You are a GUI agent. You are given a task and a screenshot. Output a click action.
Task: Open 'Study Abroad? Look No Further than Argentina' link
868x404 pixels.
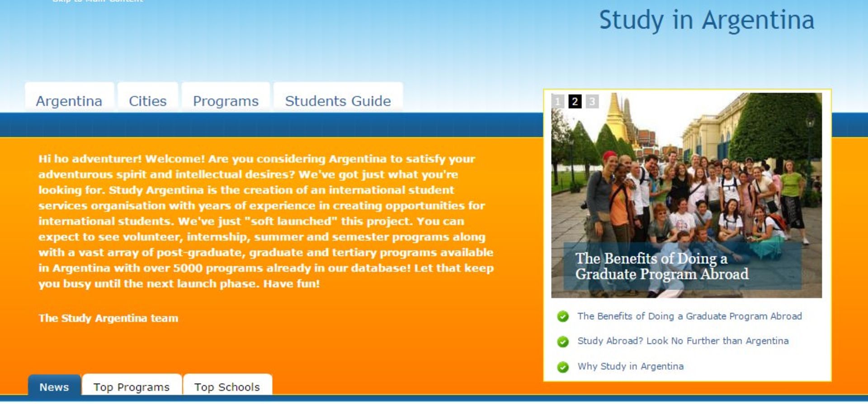click(683, 341)
